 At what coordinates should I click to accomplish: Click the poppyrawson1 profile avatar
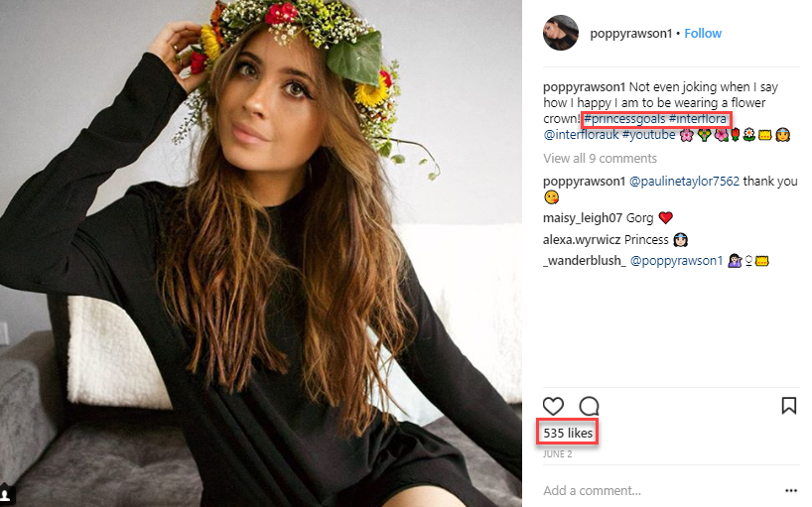coord(560,33)
